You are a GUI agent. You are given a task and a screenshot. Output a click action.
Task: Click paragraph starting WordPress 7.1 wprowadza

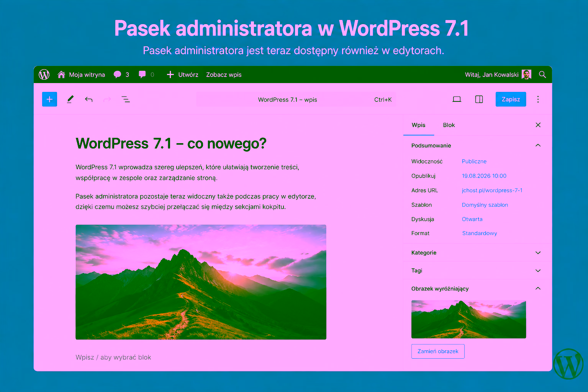click(187, 173)
